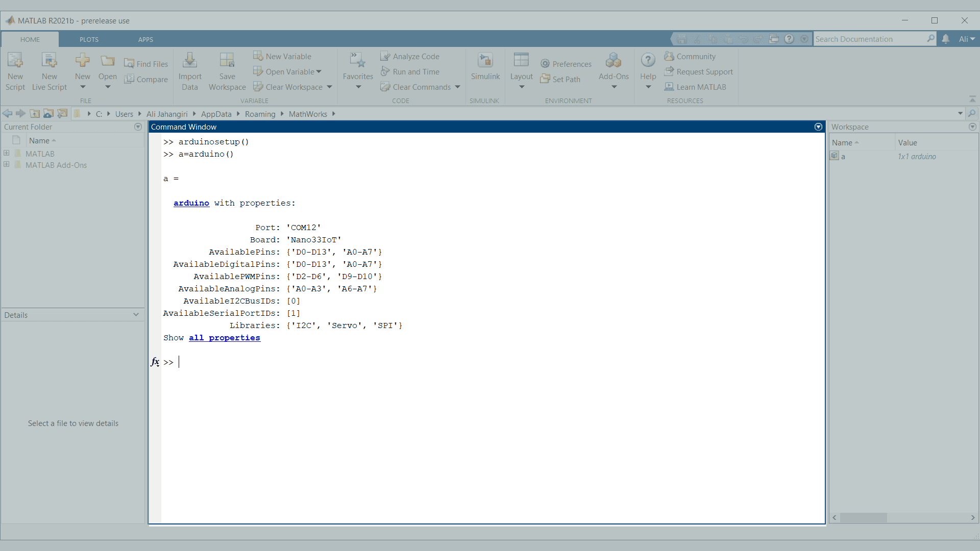980x551 pixels.
Task: Collapse the Details panel chevron
Action: click(x=136, y=315)
